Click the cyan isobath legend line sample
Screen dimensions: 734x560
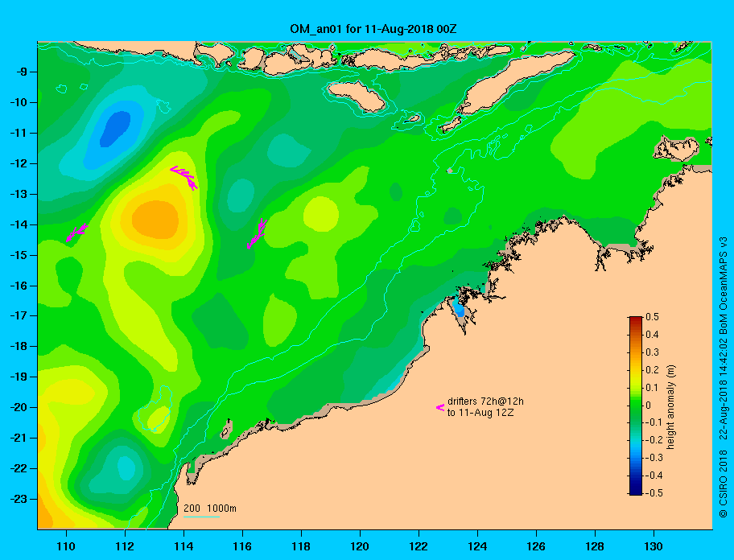(x=201, y=517)
